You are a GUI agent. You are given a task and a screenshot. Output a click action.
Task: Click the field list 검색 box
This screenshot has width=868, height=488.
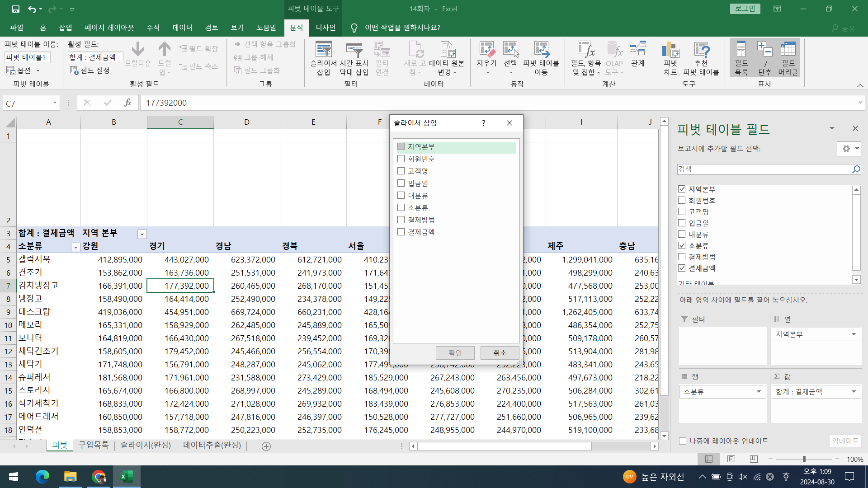tap(764, 169)
